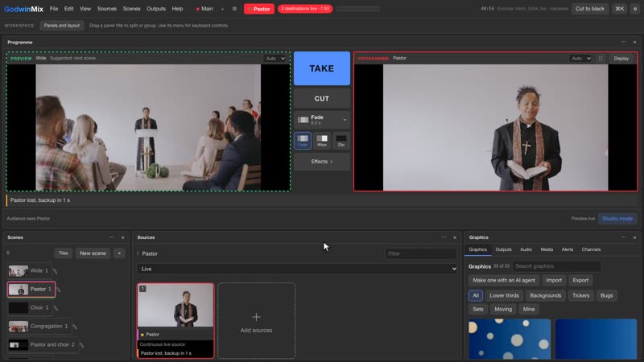Open the Outputs menu

156,9
